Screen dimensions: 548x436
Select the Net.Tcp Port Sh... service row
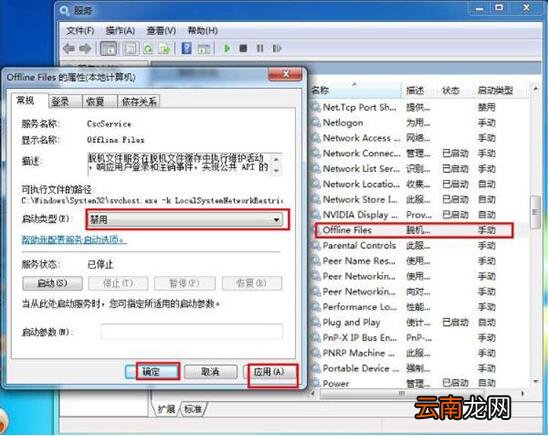click(x=419, y=107)
